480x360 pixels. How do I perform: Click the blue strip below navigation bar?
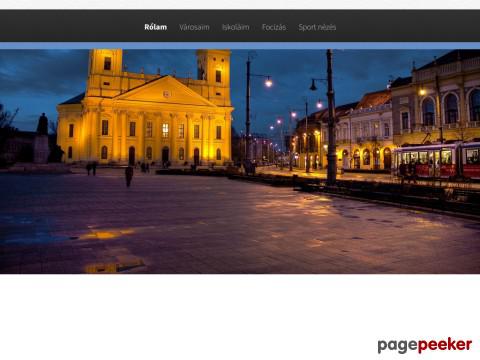pos(240,46)
